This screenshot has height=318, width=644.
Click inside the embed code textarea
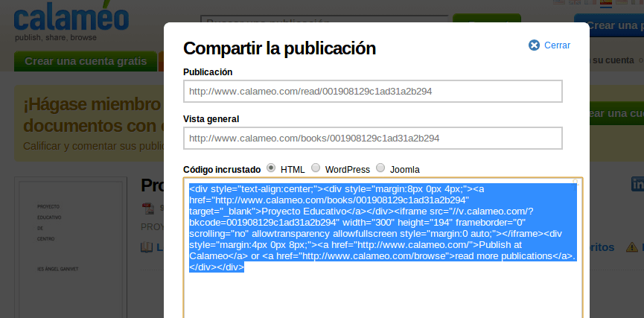click(383, 248)
